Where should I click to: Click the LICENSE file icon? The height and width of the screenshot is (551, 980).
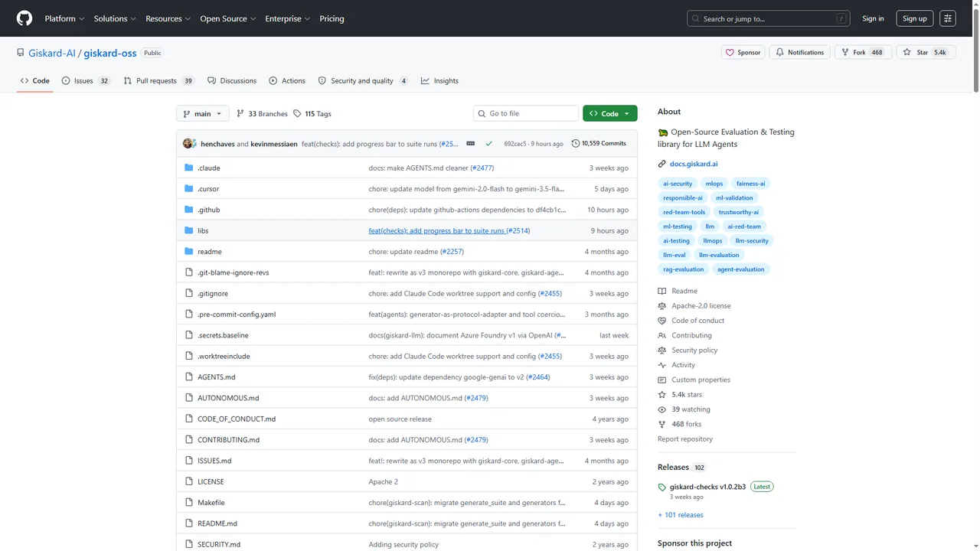click(189, 481)
